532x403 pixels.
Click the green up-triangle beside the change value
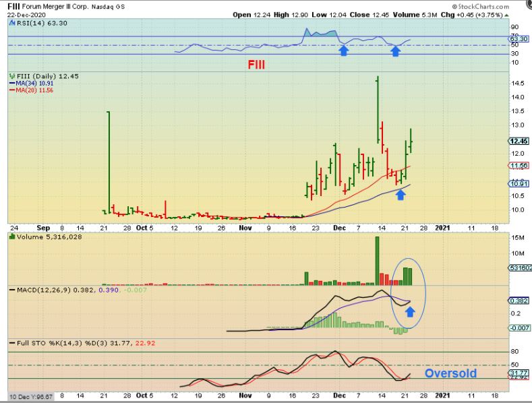(506, 15)
